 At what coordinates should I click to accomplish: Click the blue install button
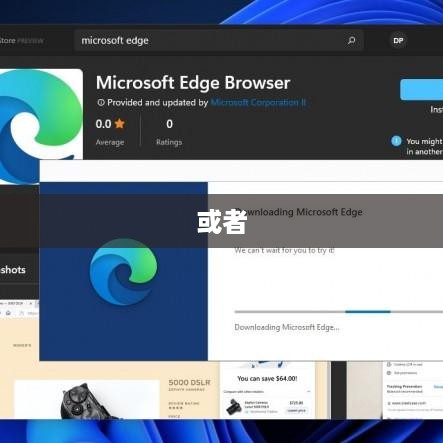(x=422, y=90)
